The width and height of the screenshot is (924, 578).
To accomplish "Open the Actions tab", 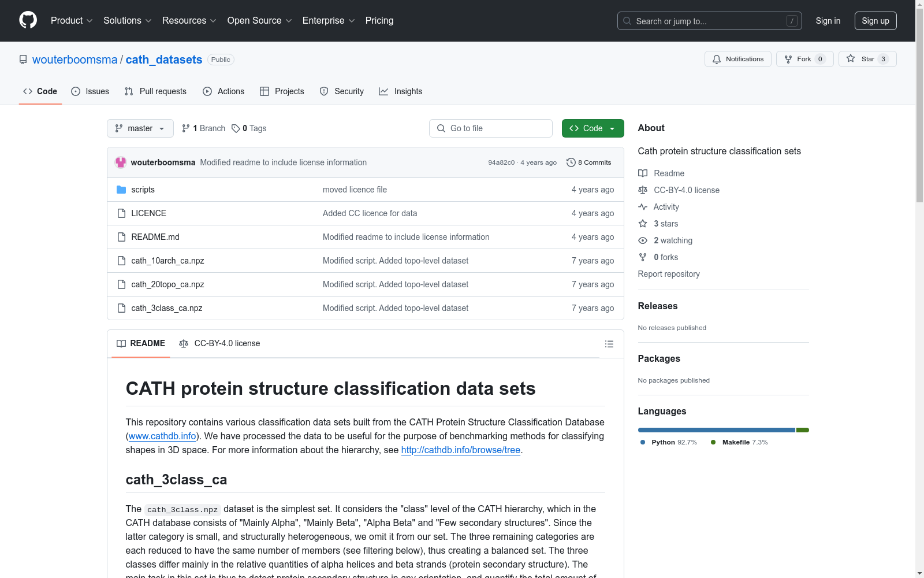I will pyautogui.click(x=223, y=91).
